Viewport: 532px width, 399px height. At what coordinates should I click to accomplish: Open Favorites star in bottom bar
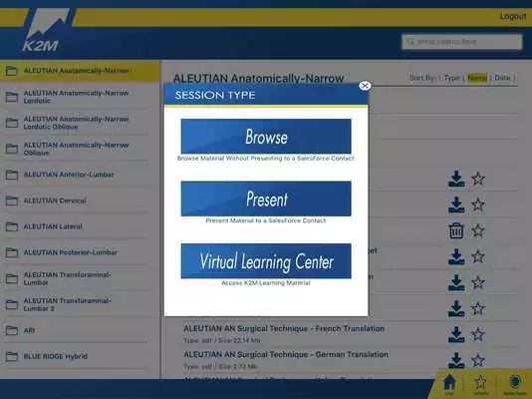pyautogui.click(x=480, y=383)
